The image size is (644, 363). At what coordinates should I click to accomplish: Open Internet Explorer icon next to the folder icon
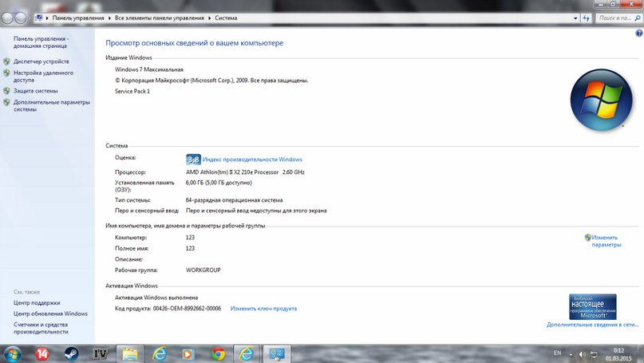(x=160, y=353)
